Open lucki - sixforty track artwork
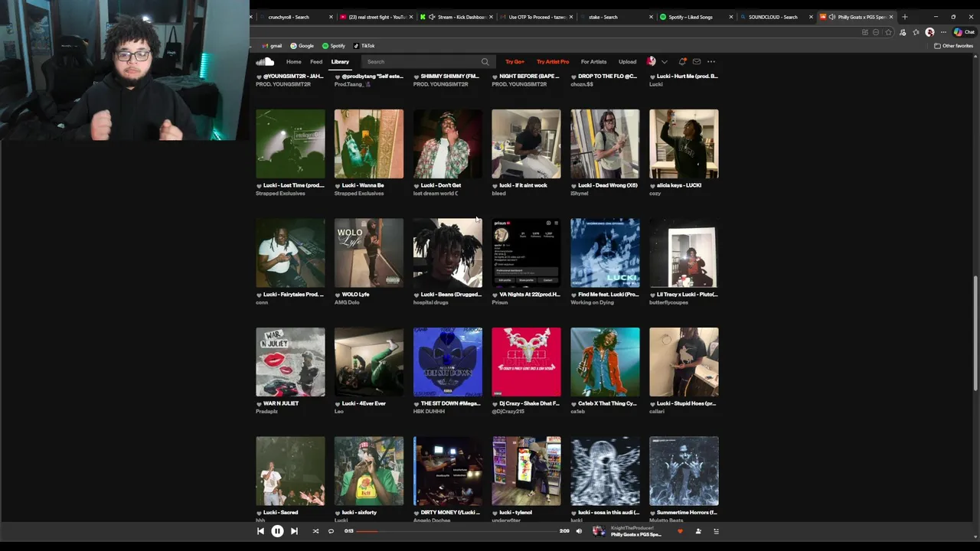980x551 pixels. click(x=369, y=471)
